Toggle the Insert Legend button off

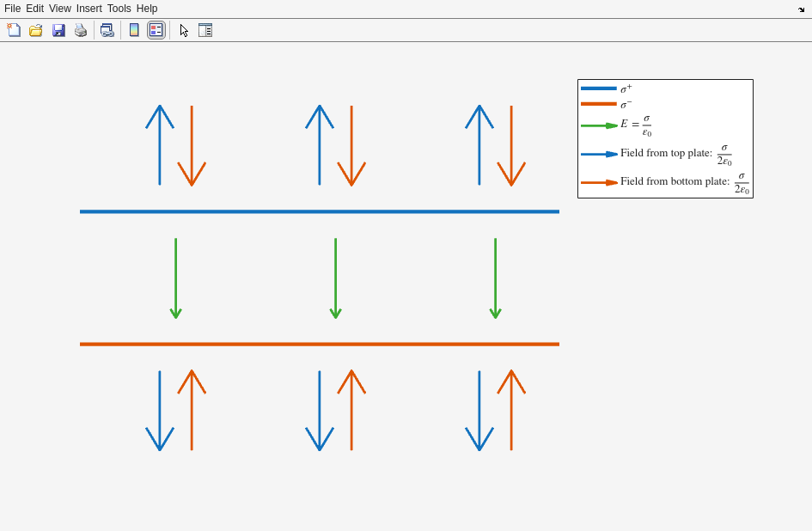click(156, 30)
